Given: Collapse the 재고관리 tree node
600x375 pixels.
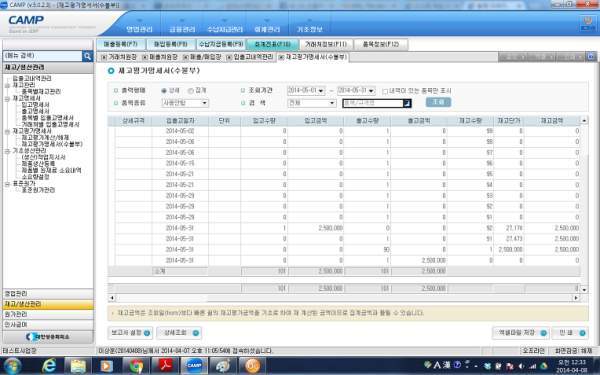Looking at the screenshot, I should 7,85.
